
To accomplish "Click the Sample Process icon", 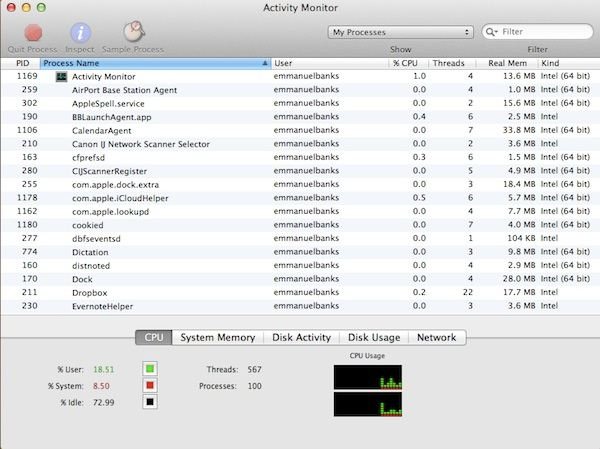I will pos(134,31).
